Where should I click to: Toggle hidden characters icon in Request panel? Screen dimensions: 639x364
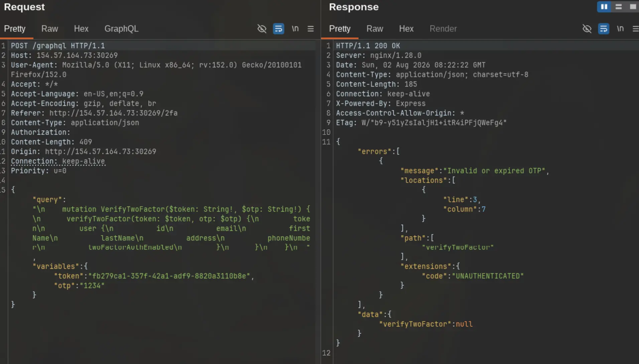[x=262, y=29]
